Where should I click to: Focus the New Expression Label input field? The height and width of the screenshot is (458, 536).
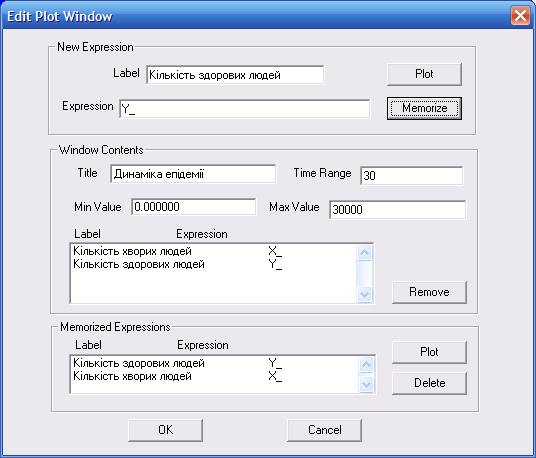235,75
